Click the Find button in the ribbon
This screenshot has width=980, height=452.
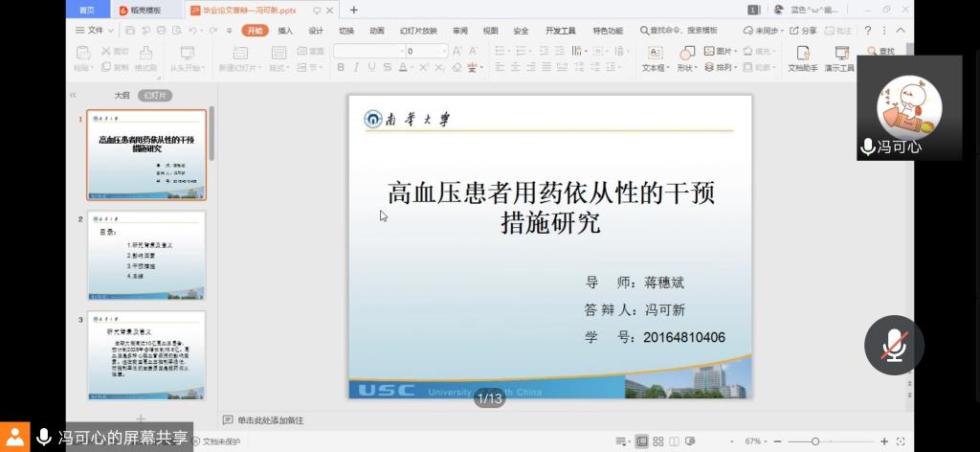tap(879, 51)
